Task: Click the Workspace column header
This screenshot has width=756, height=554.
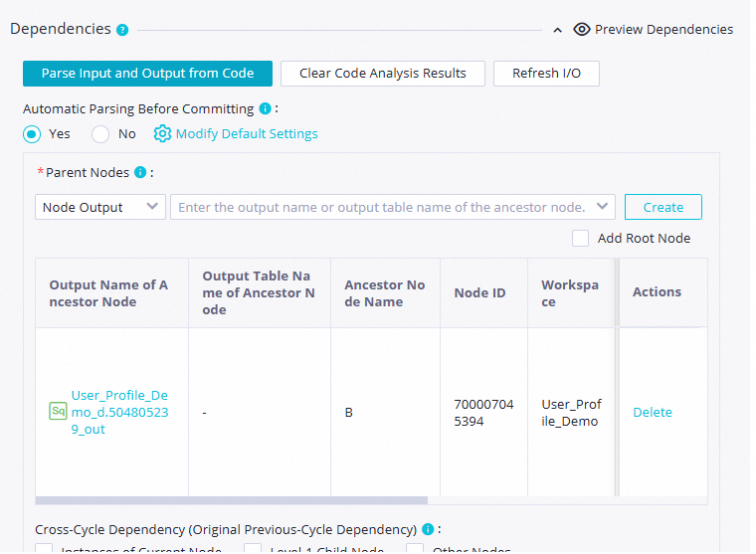Action: [x=570, y=293]
